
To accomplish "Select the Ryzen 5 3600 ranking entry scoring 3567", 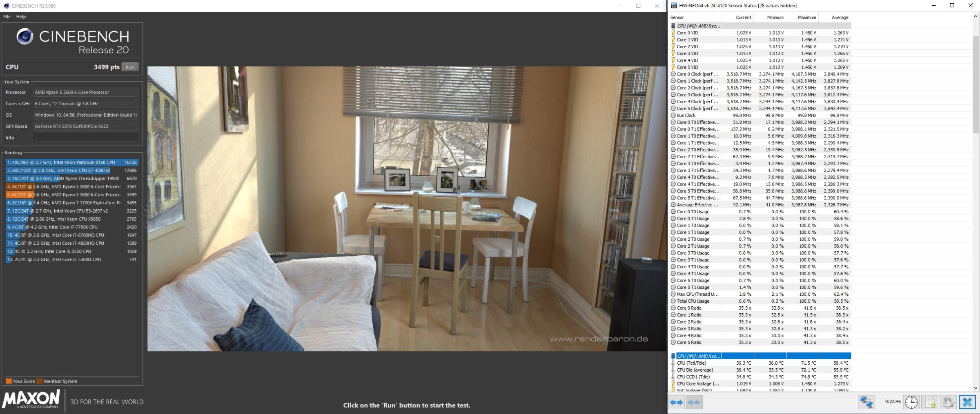I will pos(72,187).
